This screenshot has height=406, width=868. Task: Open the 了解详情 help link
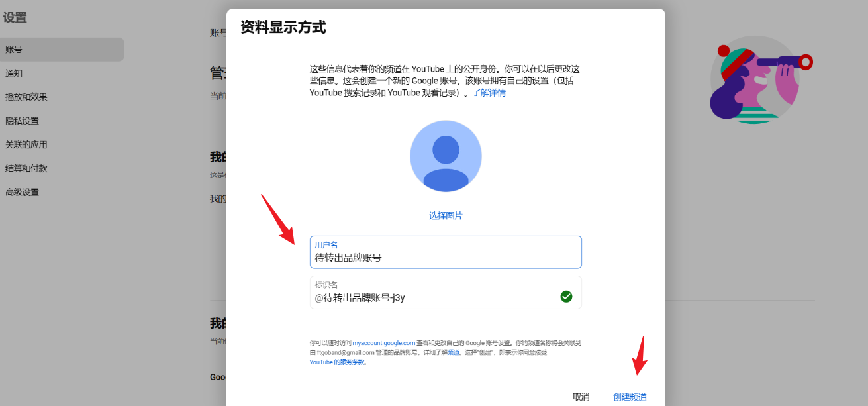coord(490,92)
